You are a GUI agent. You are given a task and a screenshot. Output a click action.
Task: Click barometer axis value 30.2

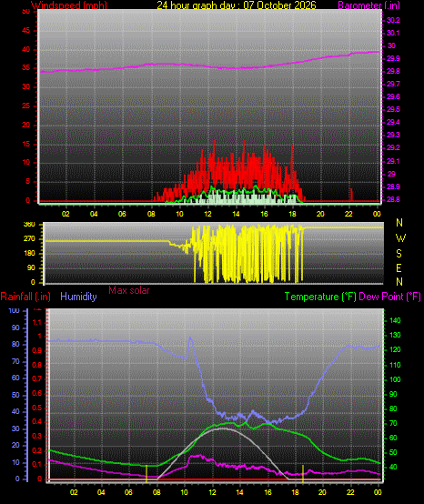(x=393, y=20)
